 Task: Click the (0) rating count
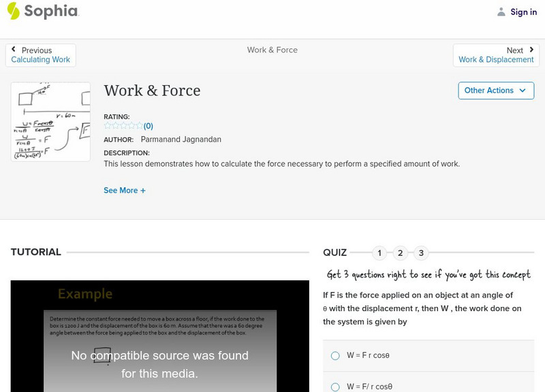tap(149, 126)
